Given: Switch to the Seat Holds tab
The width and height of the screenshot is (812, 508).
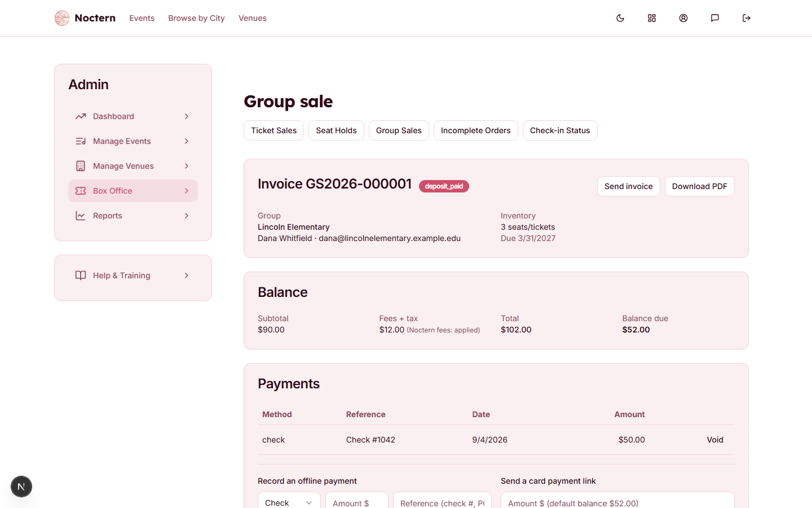Looking at the screenshot, I should coord(336,130).
